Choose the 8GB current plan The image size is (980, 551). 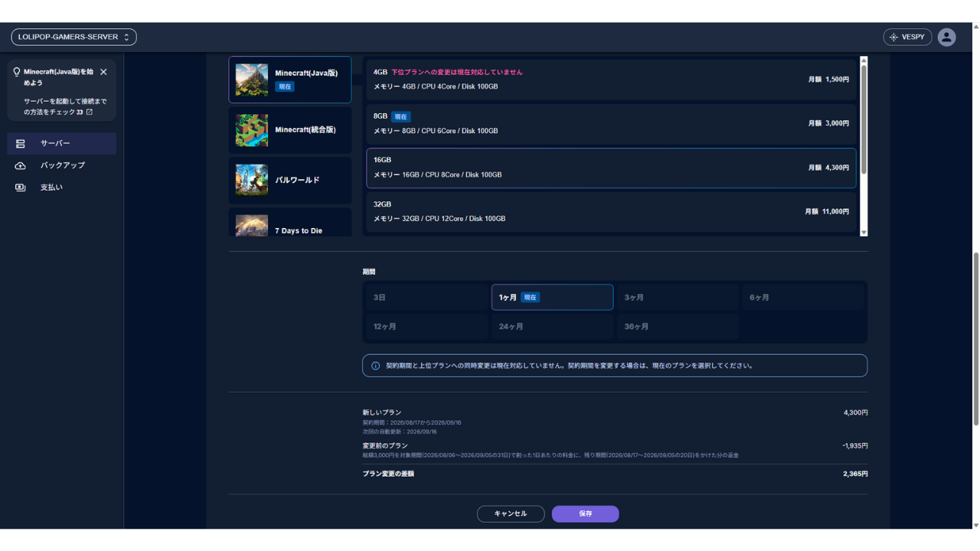(x=611, y=123)
